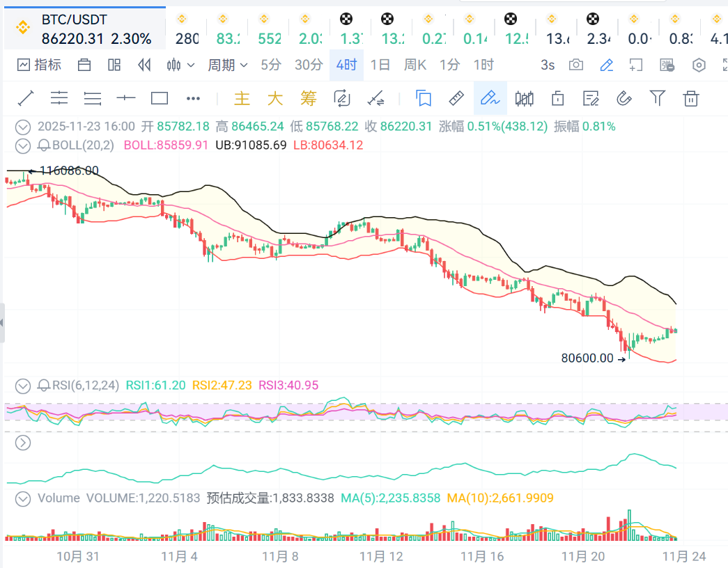Select the trend line drawing tool
728x568 pixels.
pos(26,98)
